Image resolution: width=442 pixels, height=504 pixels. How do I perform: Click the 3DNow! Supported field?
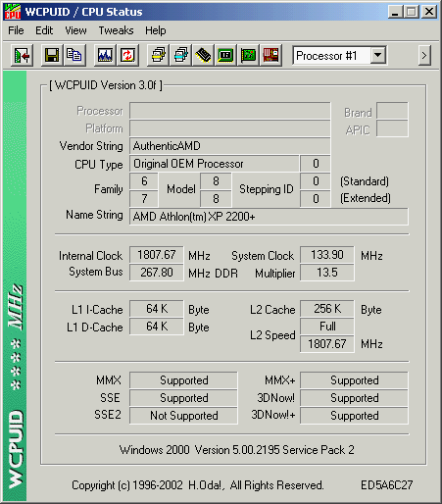(354, 398)
